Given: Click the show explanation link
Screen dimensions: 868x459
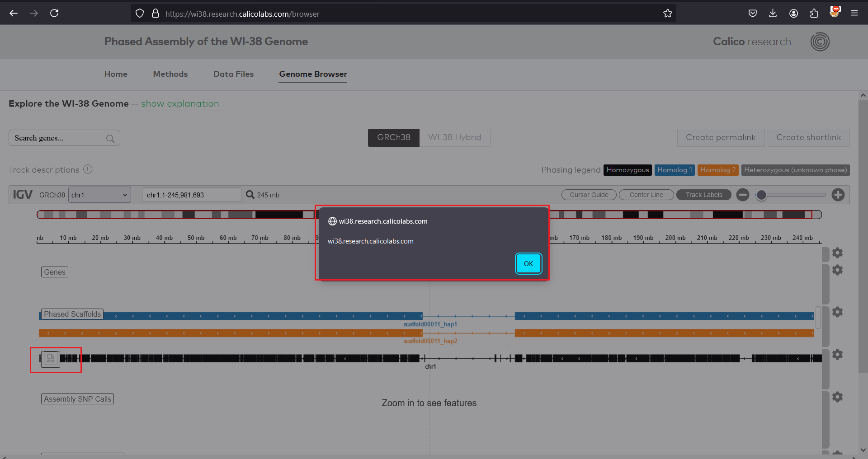Looking at the screenshot, I should click(x=180, y=103).
